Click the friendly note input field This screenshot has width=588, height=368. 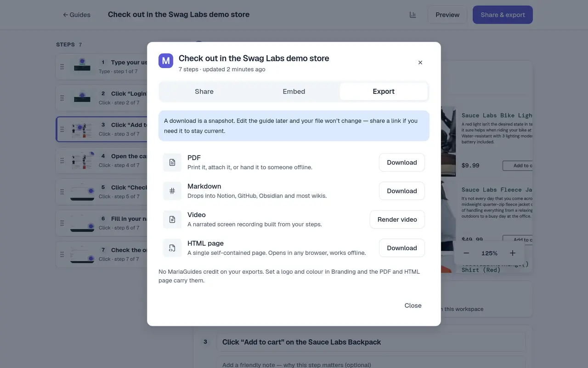371,362
